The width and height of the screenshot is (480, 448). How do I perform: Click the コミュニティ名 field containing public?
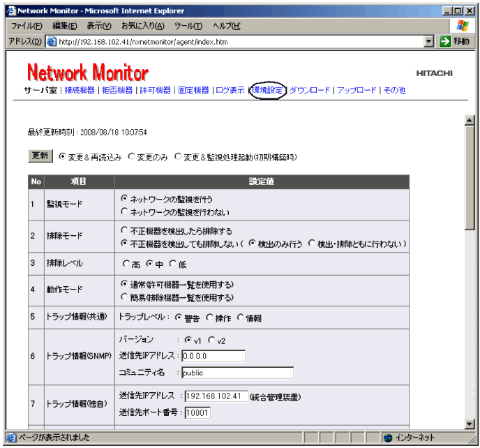click(237, 373)
